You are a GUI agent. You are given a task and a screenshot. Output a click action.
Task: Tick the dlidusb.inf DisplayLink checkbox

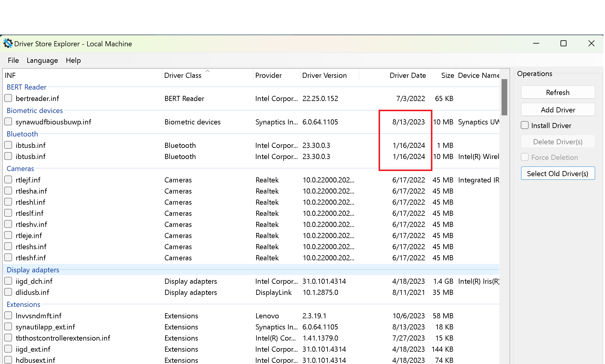click(8, 292)
